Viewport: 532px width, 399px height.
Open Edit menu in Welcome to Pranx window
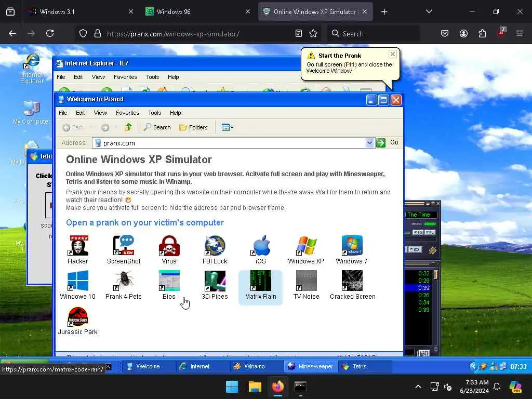[x=81, y=113]
